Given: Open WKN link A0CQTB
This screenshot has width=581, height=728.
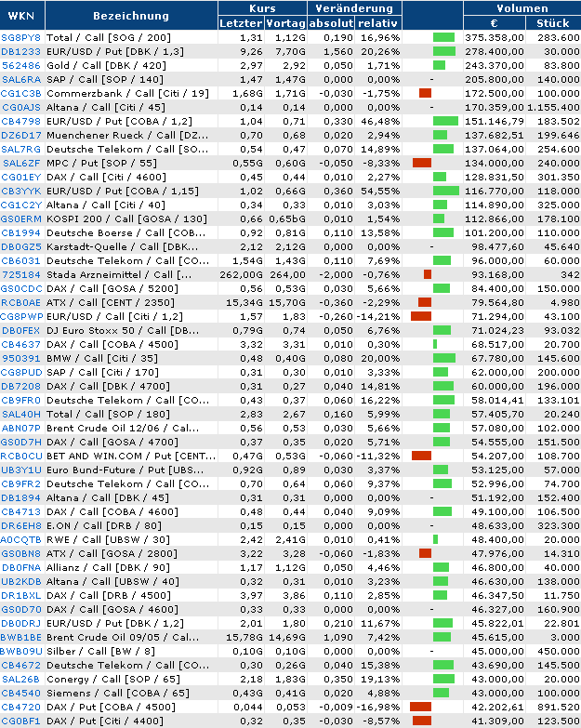Looking at the screenshot, I should pos(20,539).
